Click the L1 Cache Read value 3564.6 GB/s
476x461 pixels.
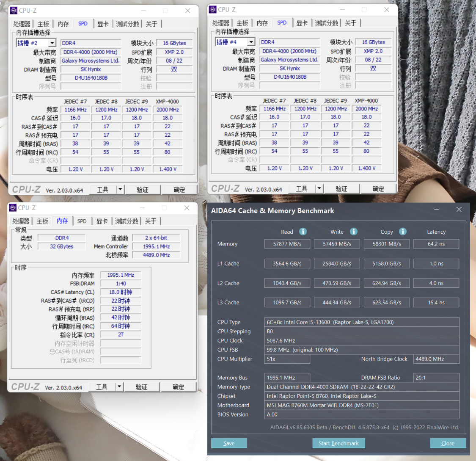click(287, 264)
